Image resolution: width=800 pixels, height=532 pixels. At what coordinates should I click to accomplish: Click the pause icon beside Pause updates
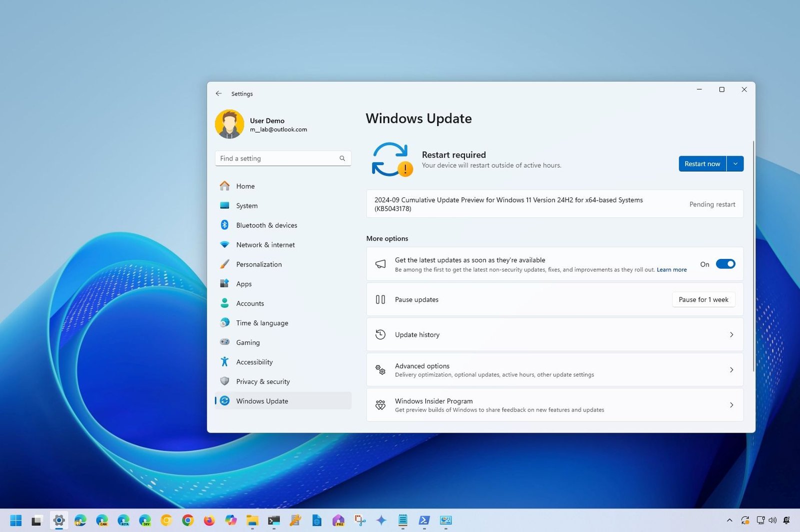click(380, 299)
